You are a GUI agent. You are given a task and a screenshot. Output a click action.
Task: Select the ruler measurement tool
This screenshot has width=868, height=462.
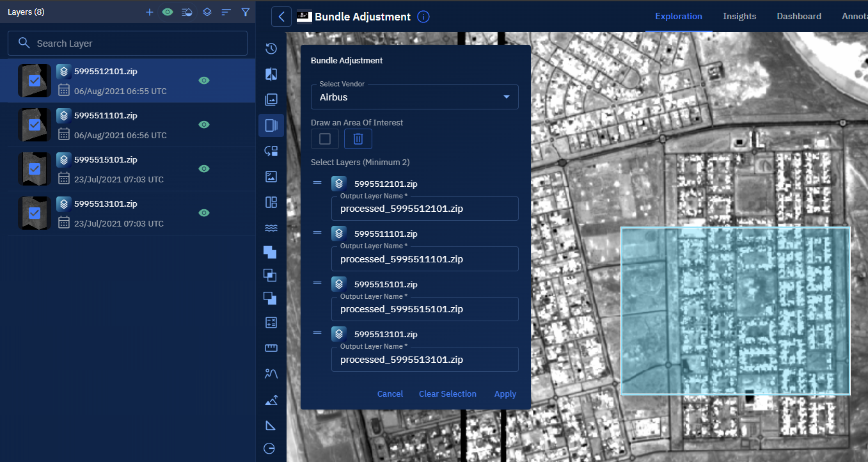[271, 348]
